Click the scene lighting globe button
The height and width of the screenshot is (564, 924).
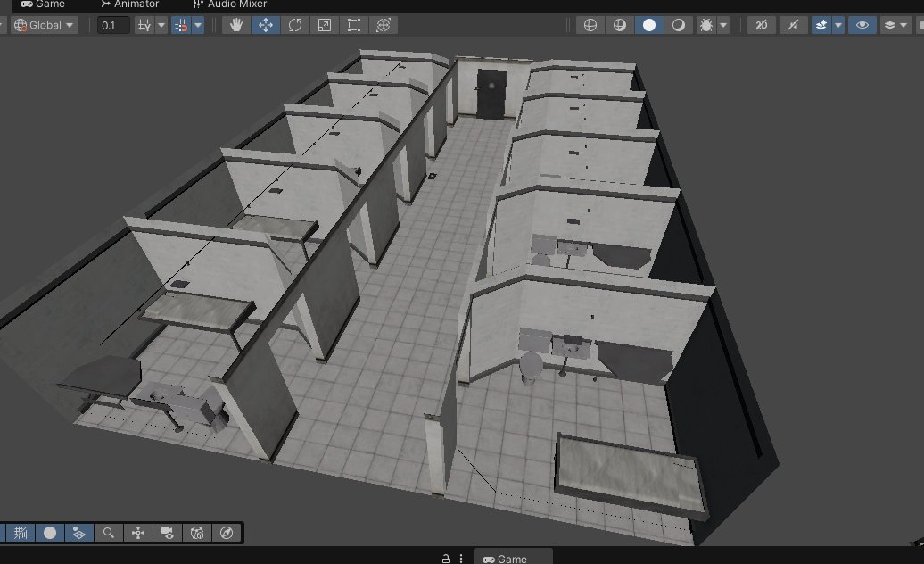590,24
